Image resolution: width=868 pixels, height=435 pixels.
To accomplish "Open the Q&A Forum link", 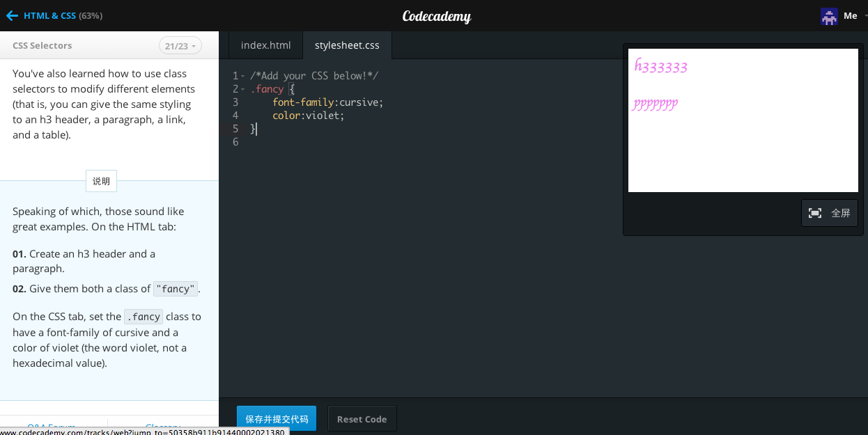I will pos(52,427).
